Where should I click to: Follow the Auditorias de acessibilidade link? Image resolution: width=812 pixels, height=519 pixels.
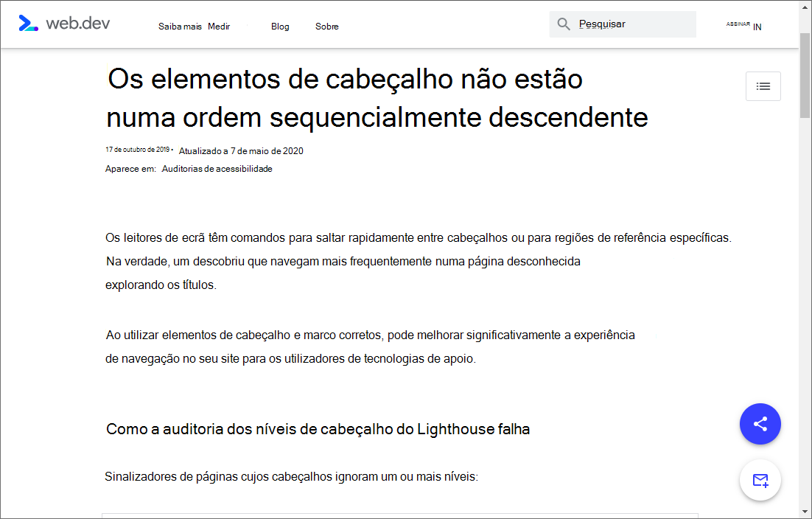click(217, 168)
